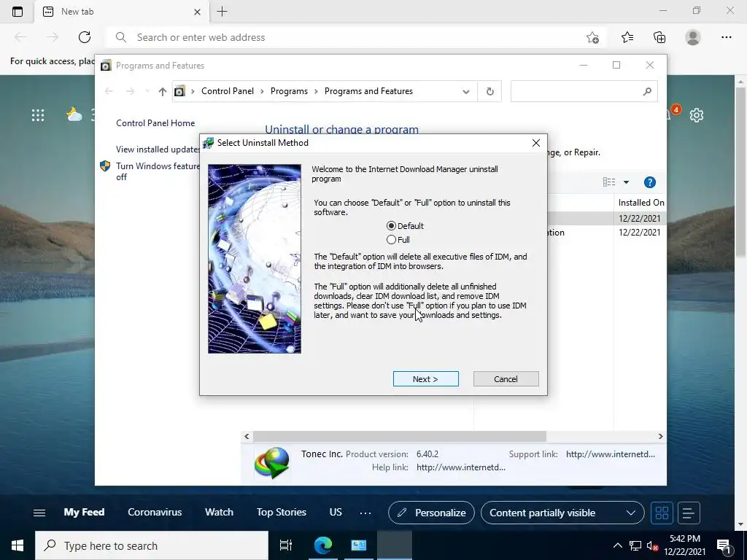747x560 pixels.
Task: Refresh the Programs and Features list
Action: pos(489,91)
